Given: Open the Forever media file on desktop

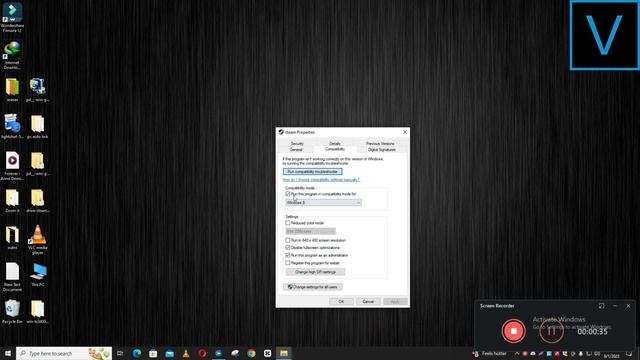Looking at the screenshot, I should click(x=12, y=166).
